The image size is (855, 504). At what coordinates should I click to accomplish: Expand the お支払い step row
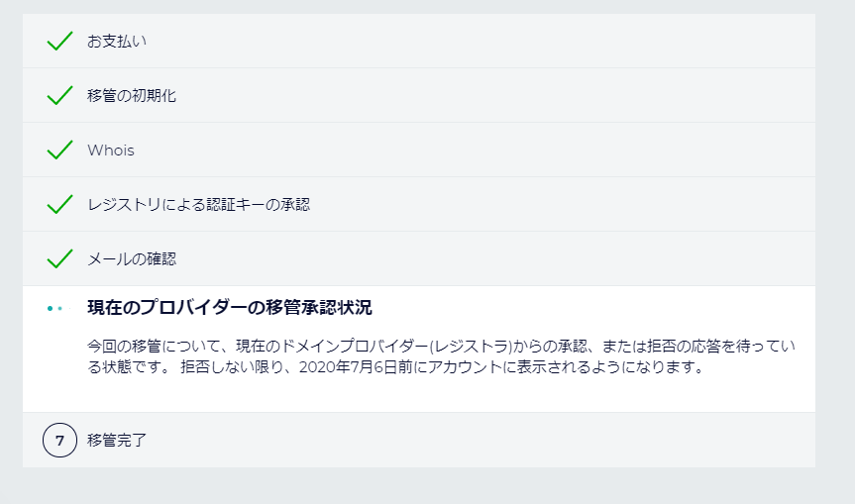[x=419, y=41]
